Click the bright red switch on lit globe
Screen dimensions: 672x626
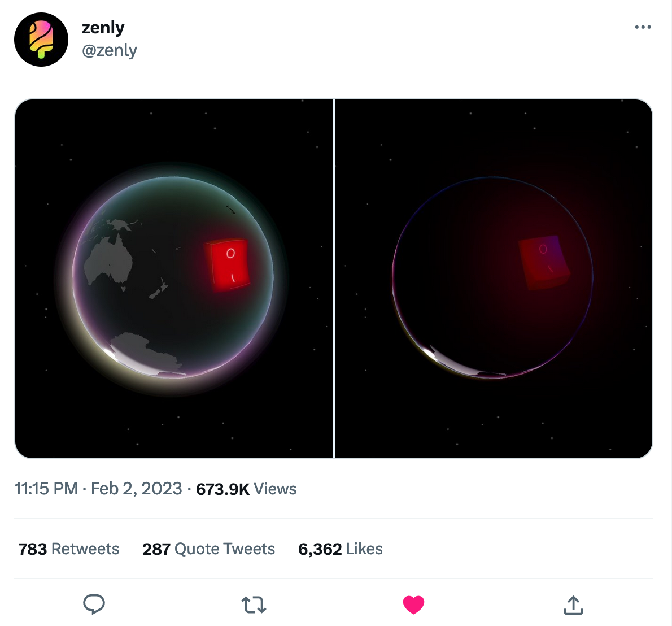tap(229, 264)
